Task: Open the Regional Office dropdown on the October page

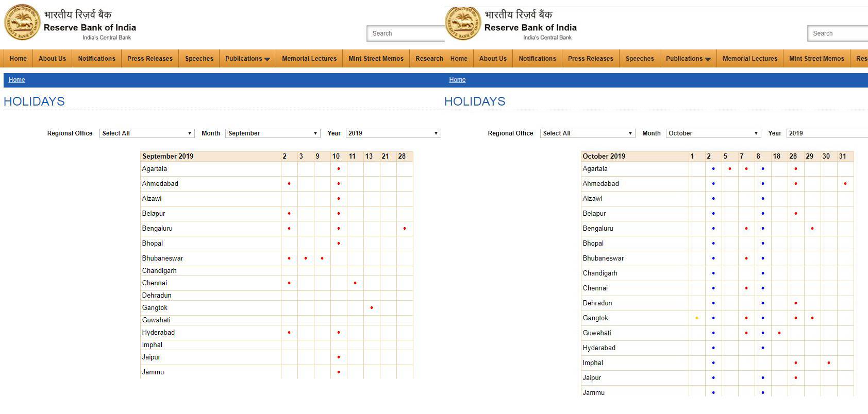Action: (588, 133)
